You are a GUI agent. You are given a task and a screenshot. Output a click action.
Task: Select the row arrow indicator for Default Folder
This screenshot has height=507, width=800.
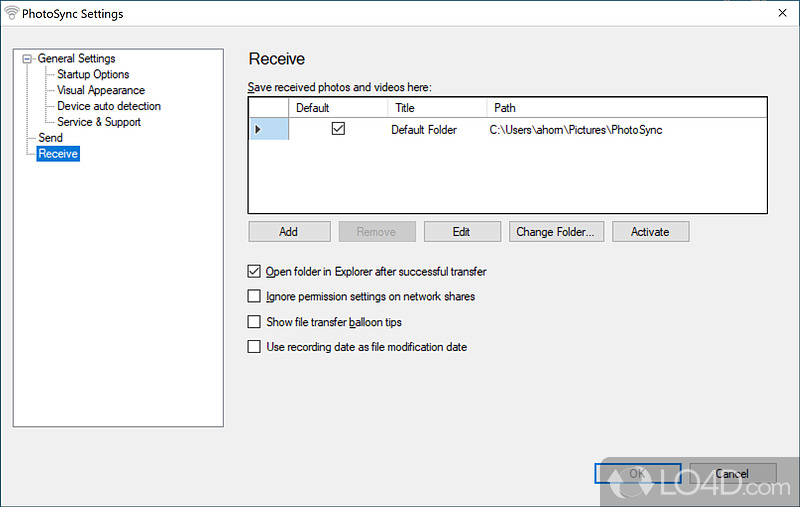tap(259, 130)
